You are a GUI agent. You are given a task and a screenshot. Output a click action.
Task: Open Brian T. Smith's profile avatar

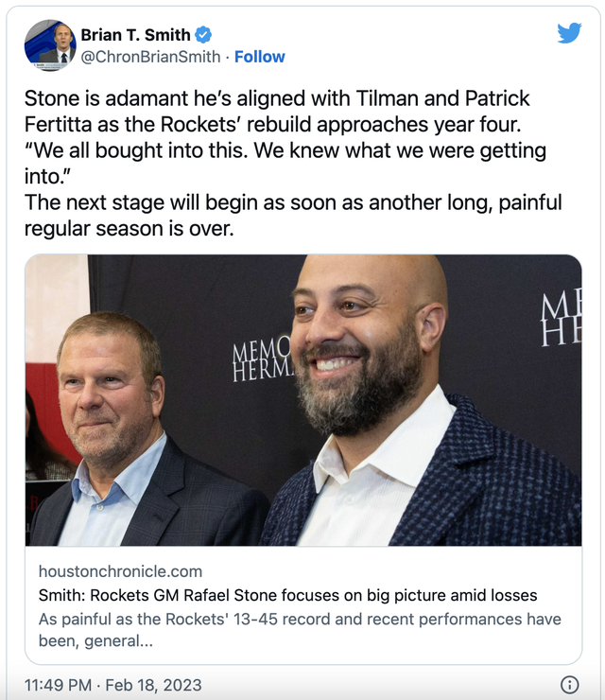[x=50, y=44]
